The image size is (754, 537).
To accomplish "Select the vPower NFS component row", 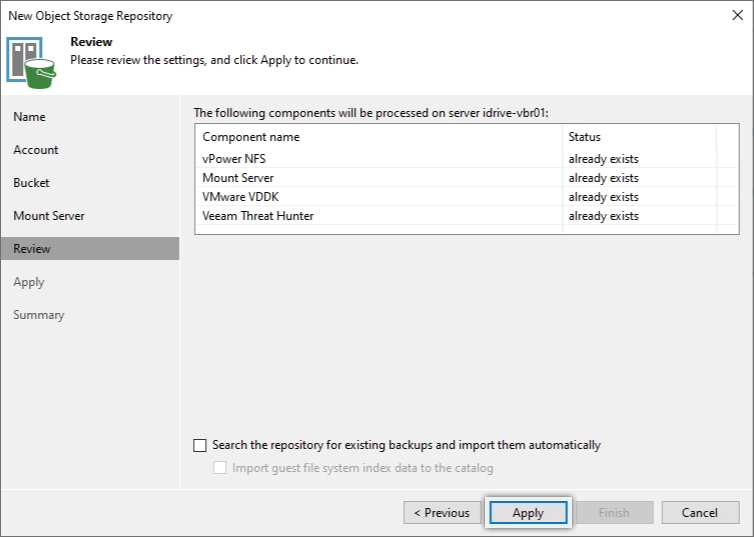I will (x=466, y=159).
